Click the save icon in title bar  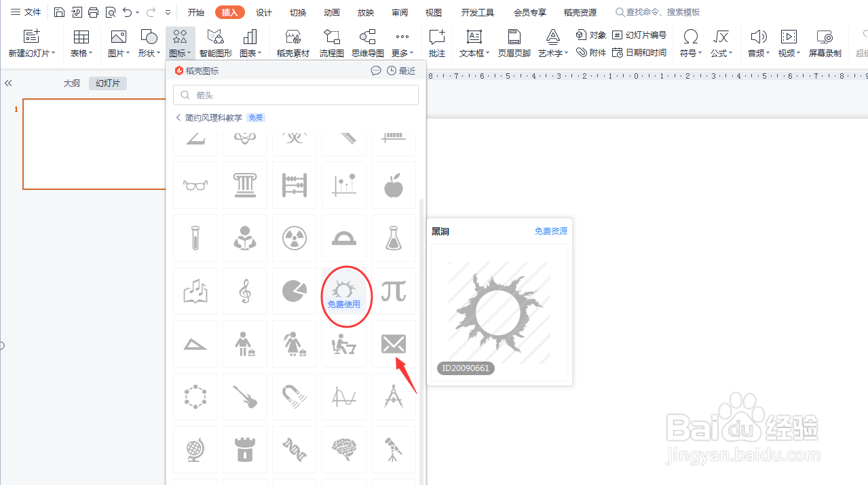point(59,12)
